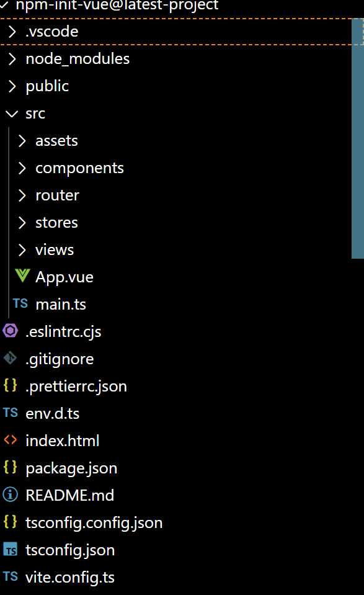The image size is (364, 595).
Task: Expand the node_modules folder chevron
Action: (x=12, y=59)
